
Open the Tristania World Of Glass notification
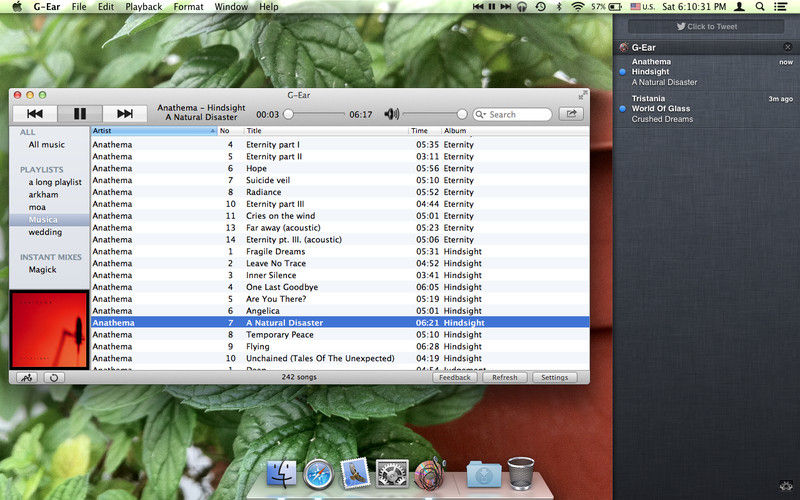[706, 109]
